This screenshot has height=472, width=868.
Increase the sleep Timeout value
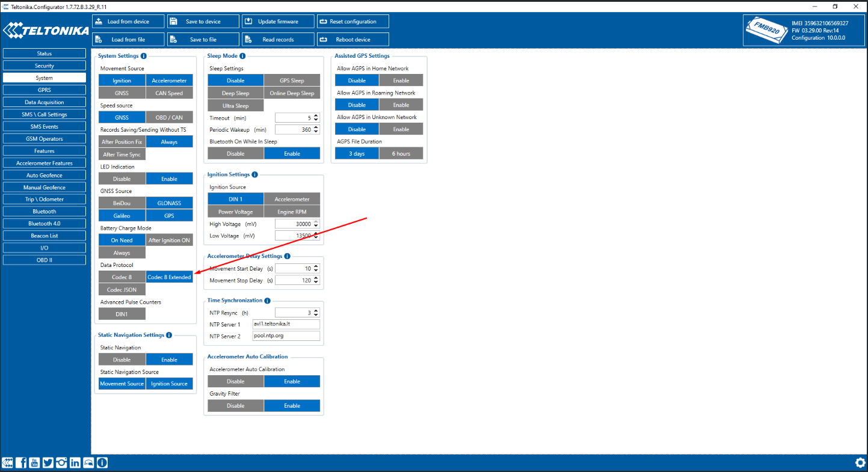point(316,115)
